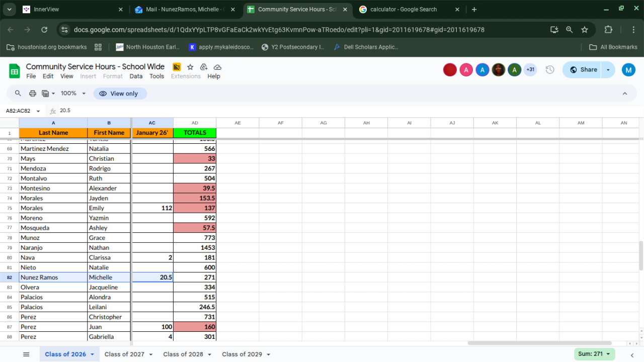Show the side panel with the left chevron
The image size is (644, 362).
pyautogui.click(x=632, y=355)
